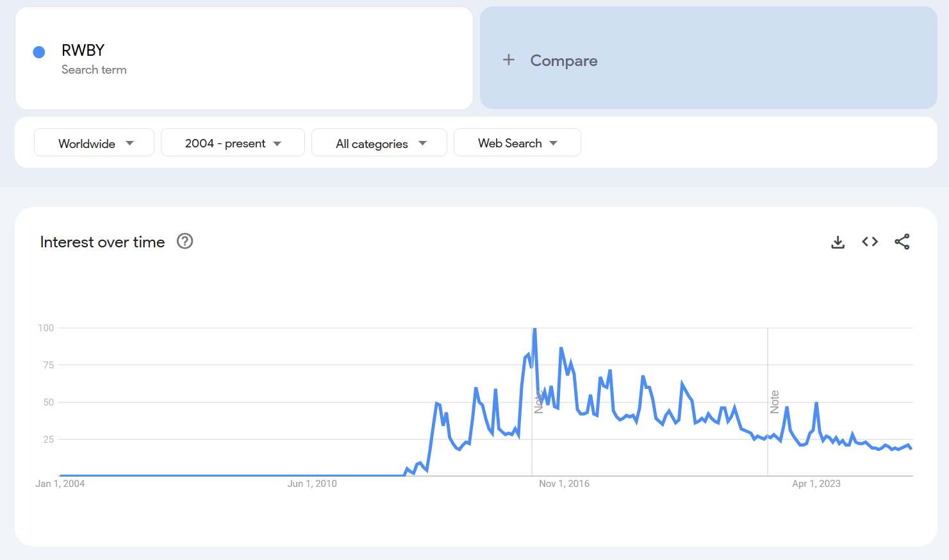Click the 25 value on y-axis
Screen dimensions: 949x560
(49, 440)
